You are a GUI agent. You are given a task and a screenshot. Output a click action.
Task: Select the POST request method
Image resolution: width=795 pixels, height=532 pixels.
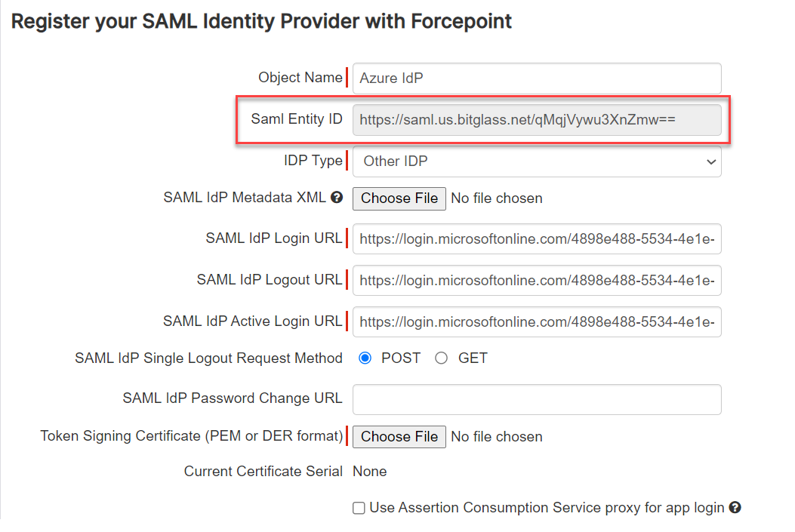(x=365, y=358)
